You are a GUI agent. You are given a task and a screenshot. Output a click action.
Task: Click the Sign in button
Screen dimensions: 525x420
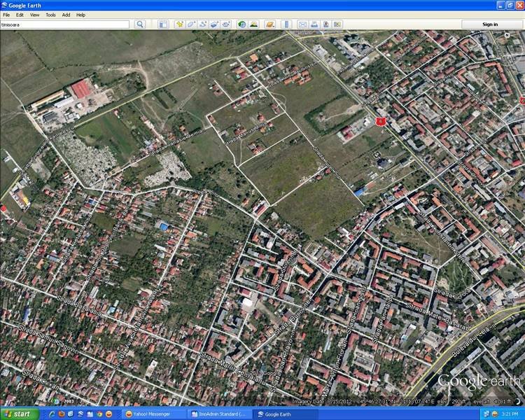(491, 24)
